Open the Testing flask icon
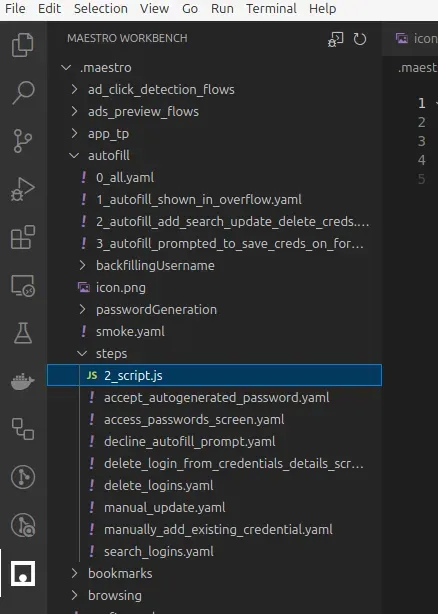 click(23, 333)
